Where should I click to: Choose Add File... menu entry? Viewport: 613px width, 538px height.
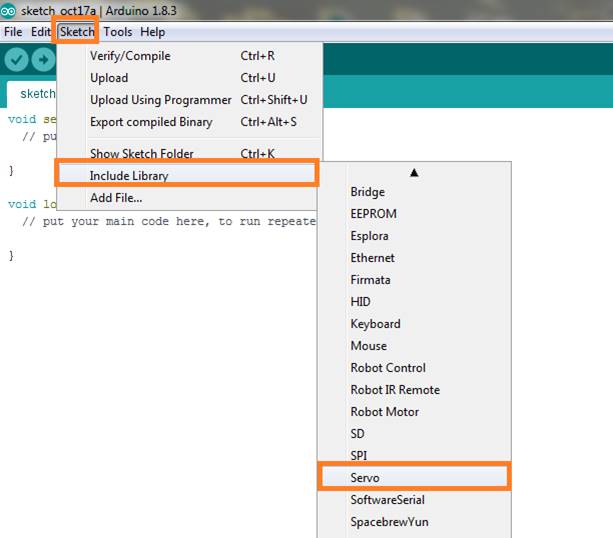click(x=187, y=198)
